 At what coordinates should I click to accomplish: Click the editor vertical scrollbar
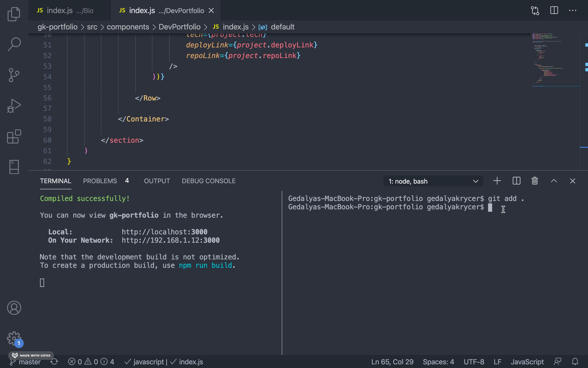[x=584, y=102]
